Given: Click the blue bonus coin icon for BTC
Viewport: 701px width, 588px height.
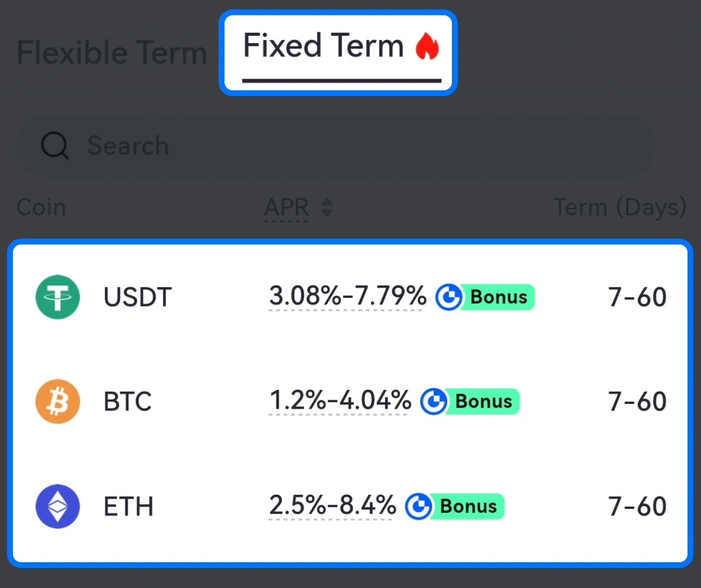Looking at the screenshot, I should pyautogui.click(x=434, y=402).
